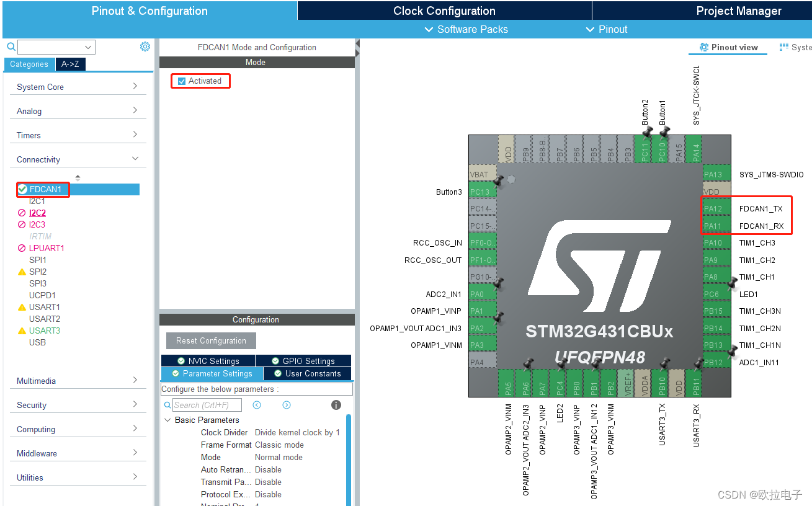Click the magnifier icon beside parameter search
Image resolution: width=812 pixels, height=506 pixels.
tap(166, 404)
